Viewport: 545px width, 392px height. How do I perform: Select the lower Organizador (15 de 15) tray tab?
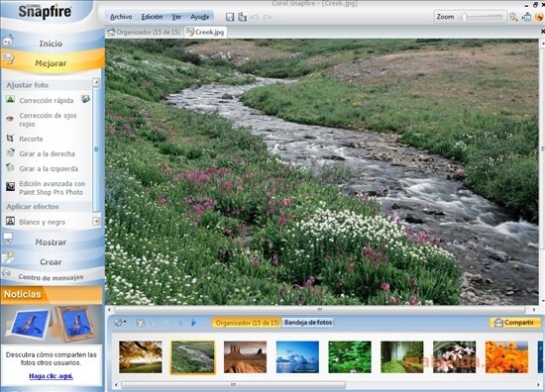[247, 323]
